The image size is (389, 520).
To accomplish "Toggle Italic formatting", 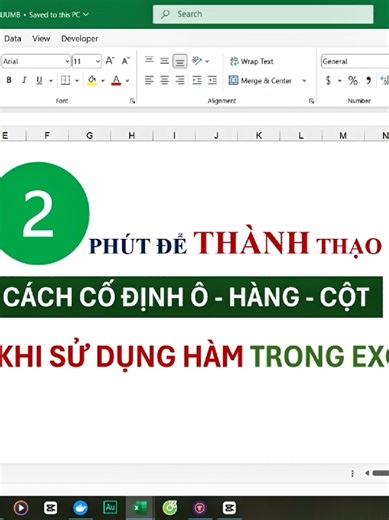I will [x=24, y=80].
